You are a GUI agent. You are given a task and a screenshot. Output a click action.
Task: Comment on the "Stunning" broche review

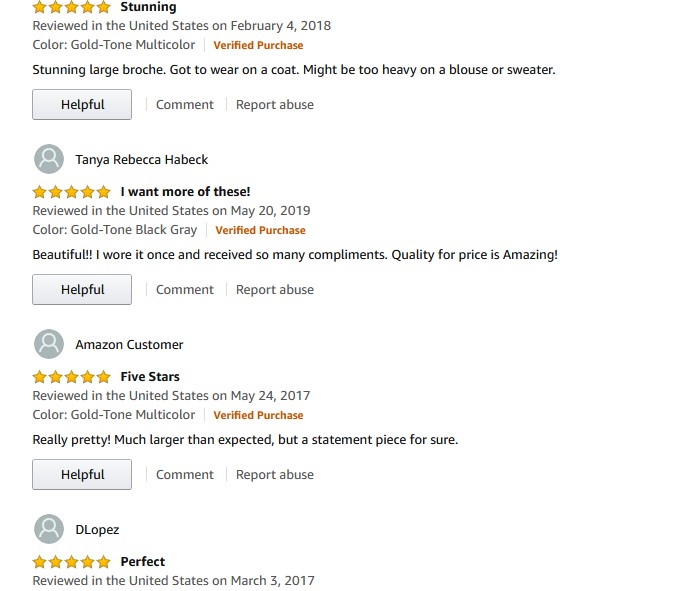pos(185,105)
